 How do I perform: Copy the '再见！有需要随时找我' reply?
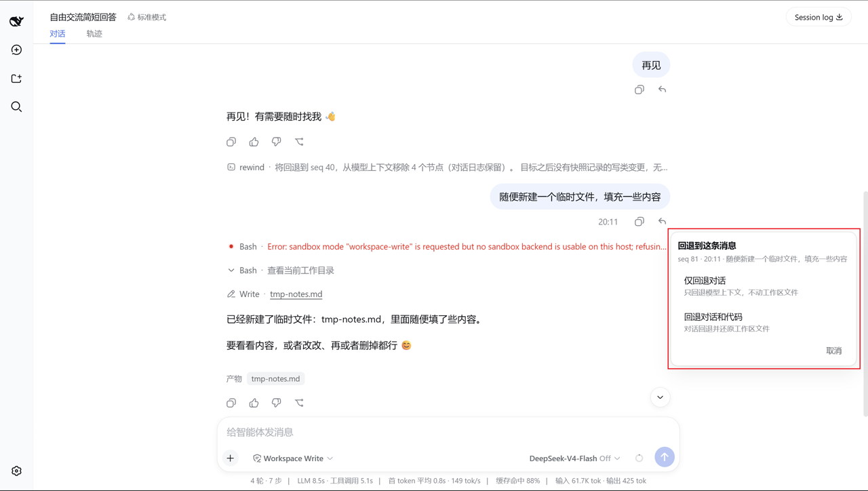pyautogui.click(x=231, y=142)
